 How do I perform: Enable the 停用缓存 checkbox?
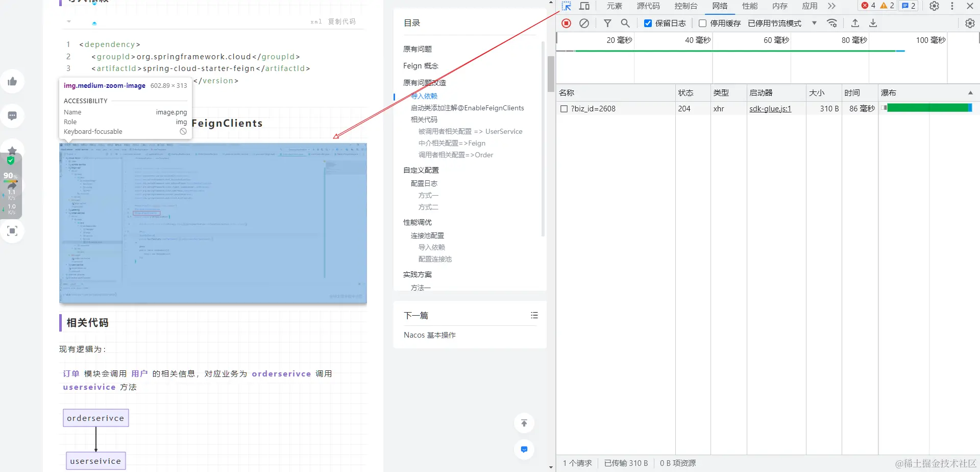point(702,23)
